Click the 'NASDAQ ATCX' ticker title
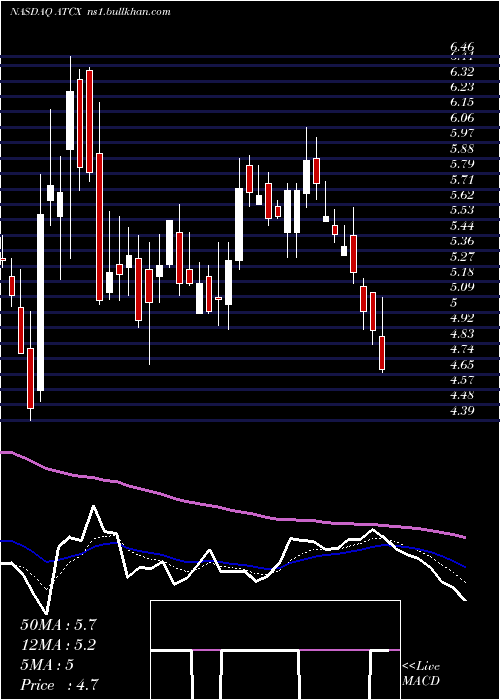 (x=46, y=12)
